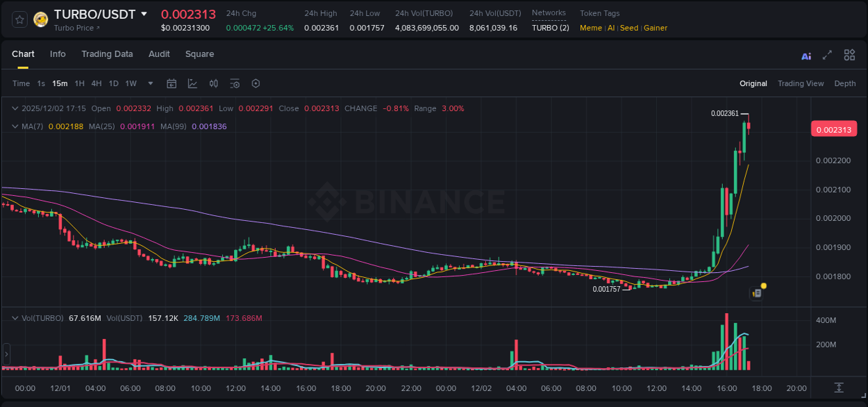Collapse the Vol(TURBO) indicator chevron
Screen dimensions: 868x407
(x=15, y=317)
